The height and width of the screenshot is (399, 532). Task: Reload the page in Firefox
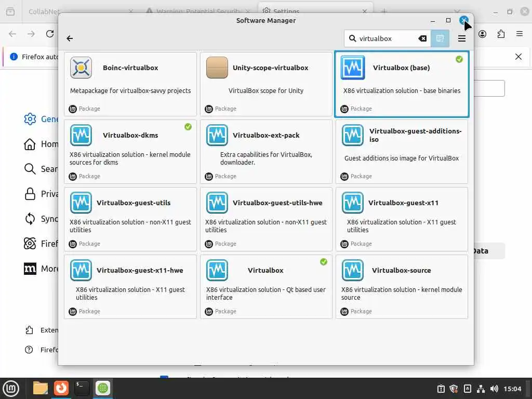[50, 34]
